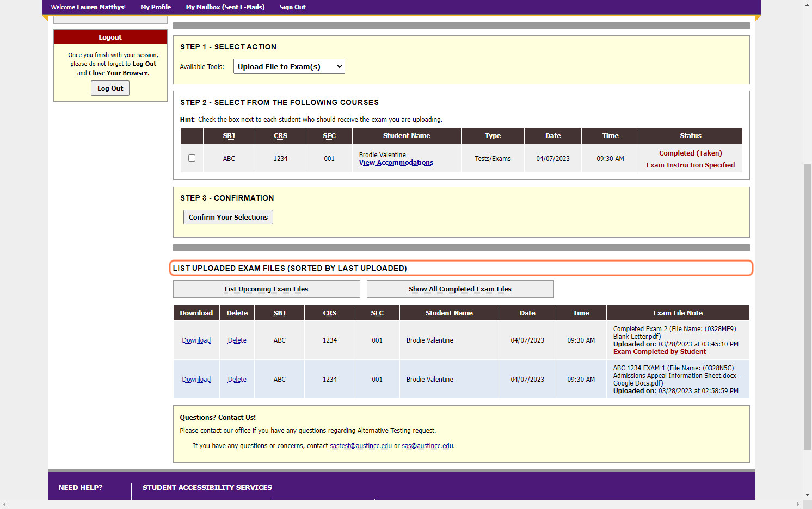
Task: Sort the uploaded files table by CRS
Action: point(330,313)
